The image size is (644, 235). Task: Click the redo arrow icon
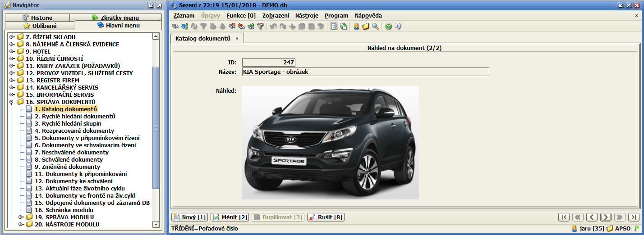[x=283, y=26]
